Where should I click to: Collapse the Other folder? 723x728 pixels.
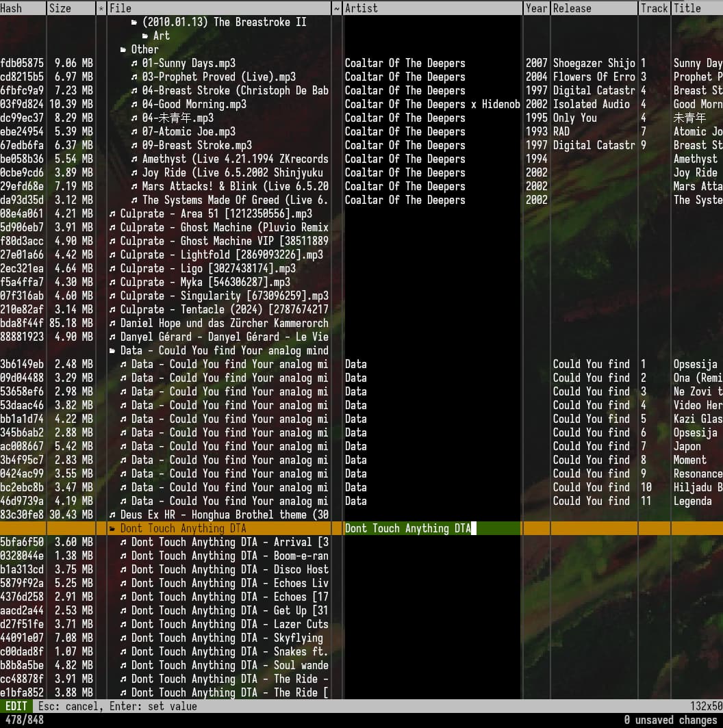pos(123,50)
